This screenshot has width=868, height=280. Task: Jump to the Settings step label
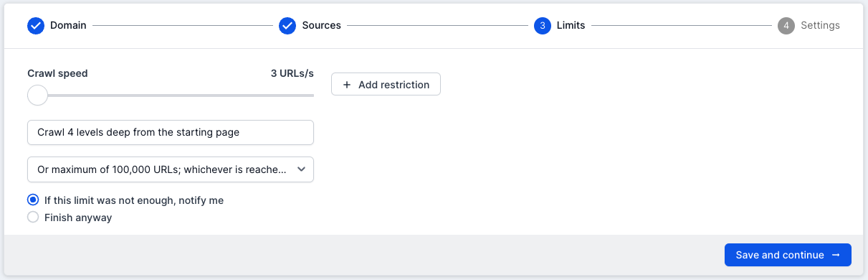point(820,26)
